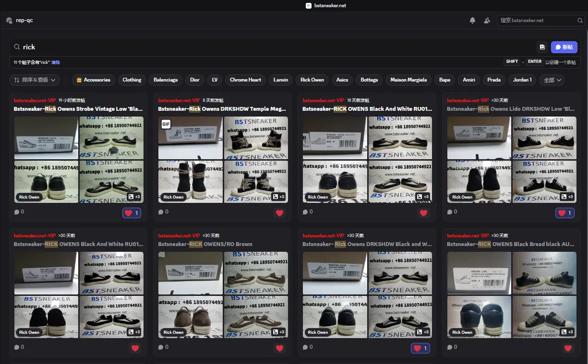
Task: Select the Maison Margiela tag filter
Action: tap(408, 80)
